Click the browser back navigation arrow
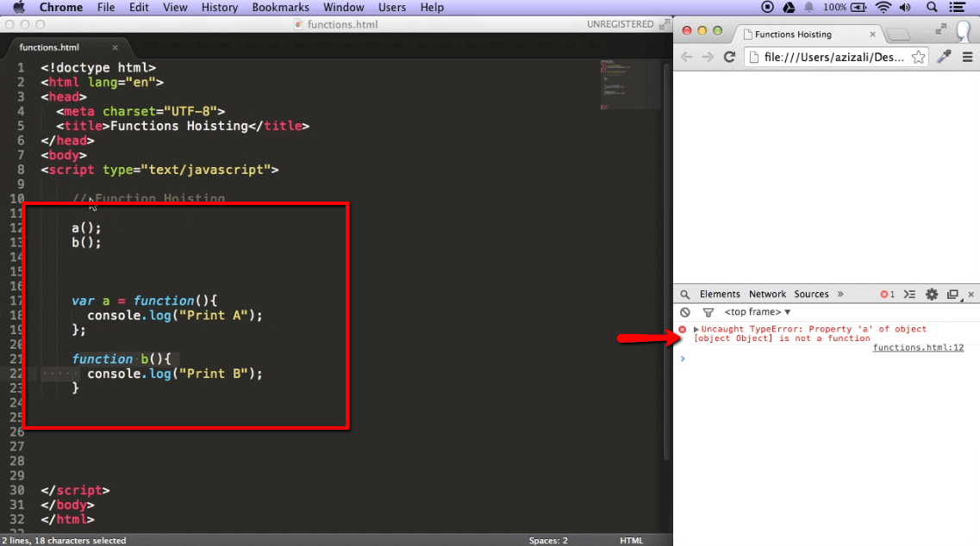The width and height of the screenshot is (980, 546). [x=684, y=55]
